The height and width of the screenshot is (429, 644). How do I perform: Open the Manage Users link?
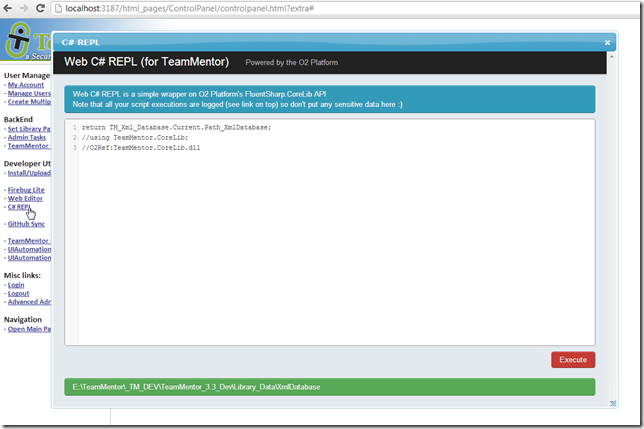29,93
